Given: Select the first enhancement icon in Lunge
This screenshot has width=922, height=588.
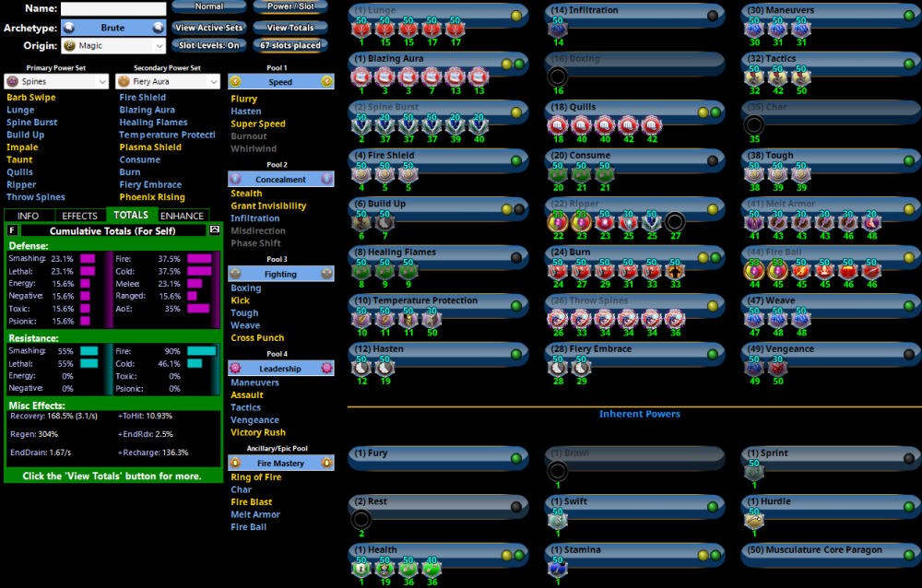Looking at the screenshot, I should [x=361, y=29].
